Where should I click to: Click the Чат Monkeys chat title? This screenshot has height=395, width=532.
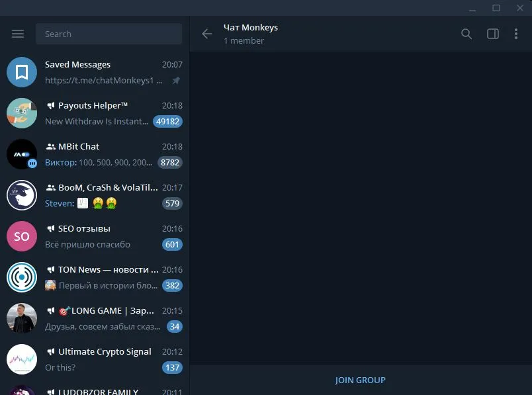click(251, 28)
